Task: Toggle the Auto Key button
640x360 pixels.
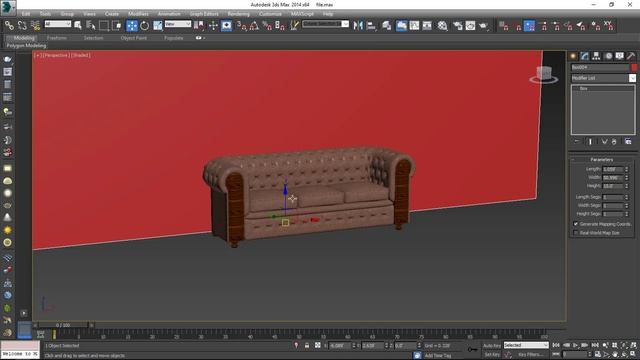Action: (492, 346)
